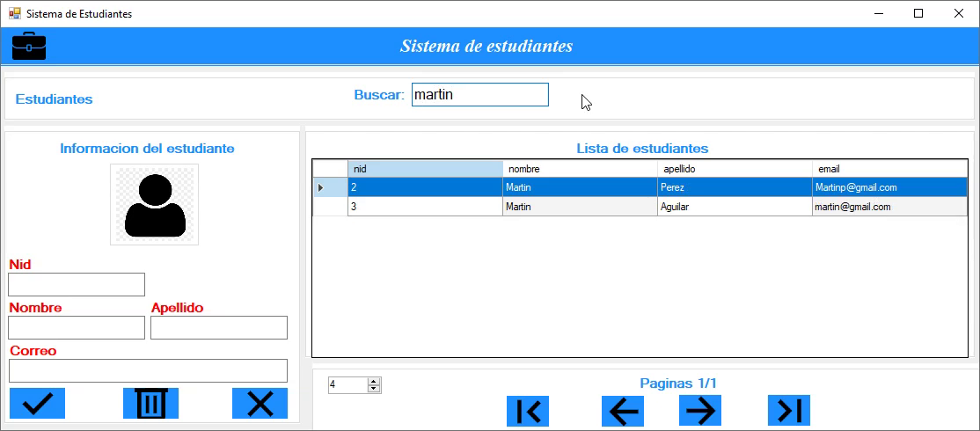The height and width of the screenshot is (431, 980).
Task: Click the trash can delete button
Action: (150, 404)
